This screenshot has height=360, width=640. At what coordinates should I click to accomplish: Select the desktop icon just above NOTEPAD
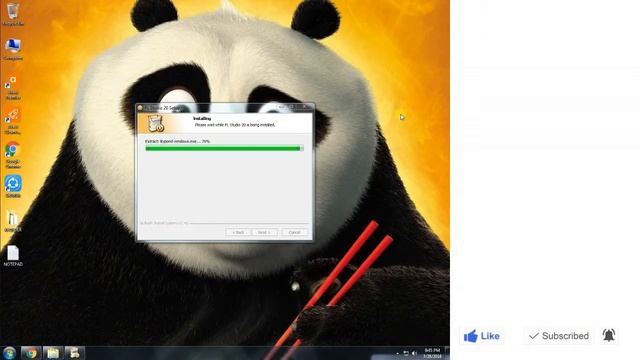coord(13,221)
